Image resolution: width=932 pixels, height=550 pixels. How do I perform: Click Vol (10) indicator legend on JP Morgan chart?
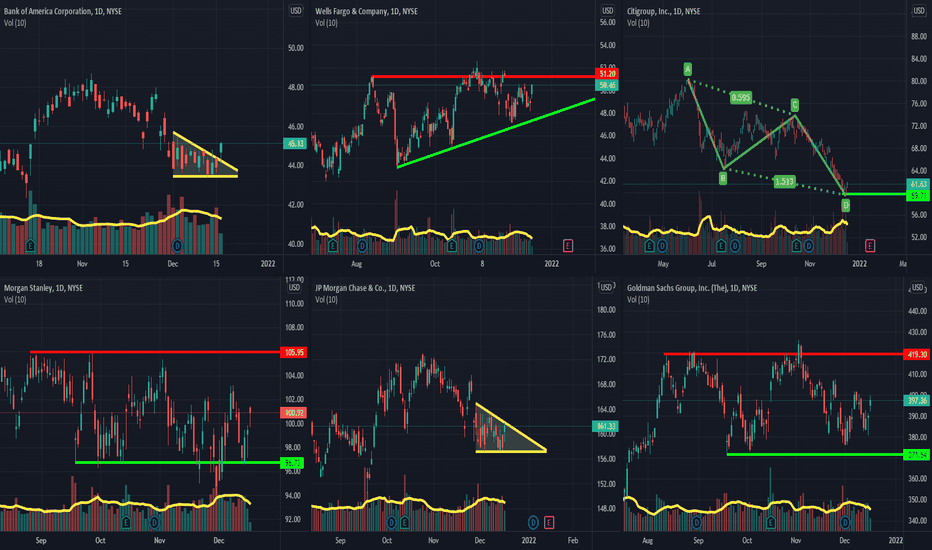(x=327, y=300)
